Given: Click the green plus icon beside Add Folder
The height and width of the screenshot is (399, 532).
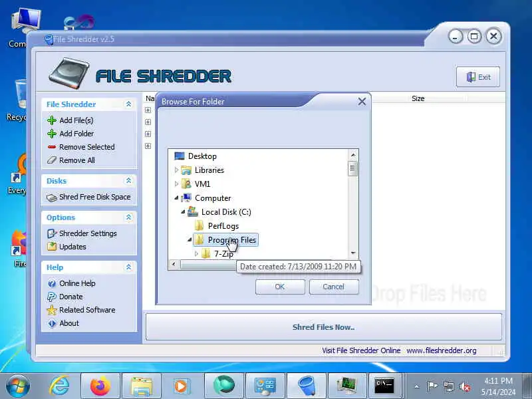Looking at the screenshot, I should tap(52, 134).
